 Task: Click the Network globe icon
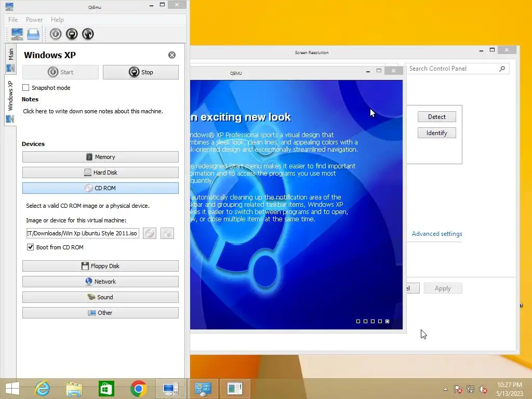tap(89, 281)
